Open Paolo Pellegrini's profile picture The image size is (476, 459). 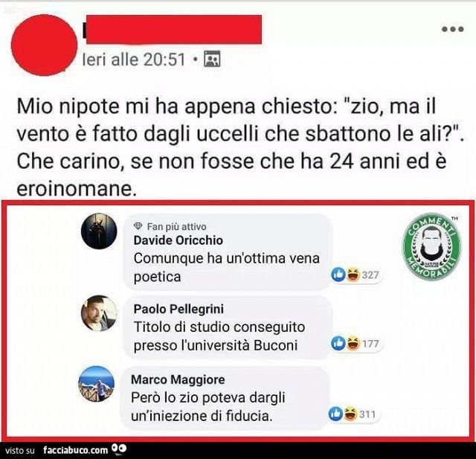tap(99, 313)
